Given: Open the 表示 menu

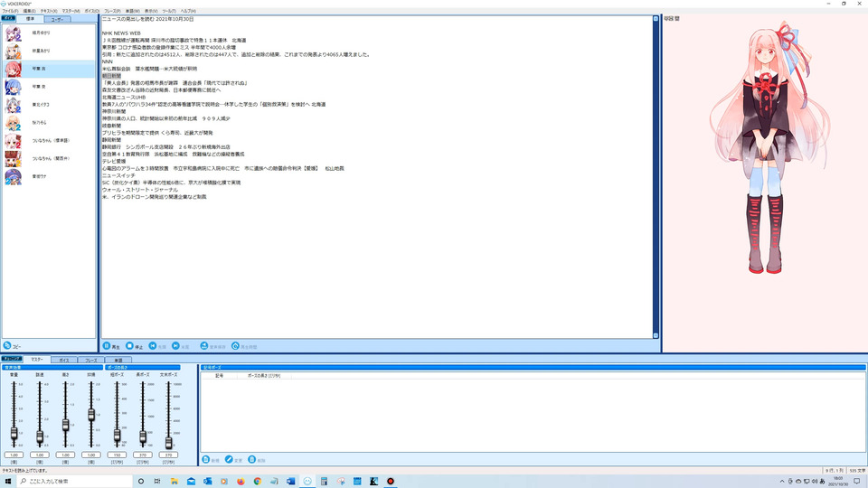Looking at the screenshot, I should [x=151, y=11].
